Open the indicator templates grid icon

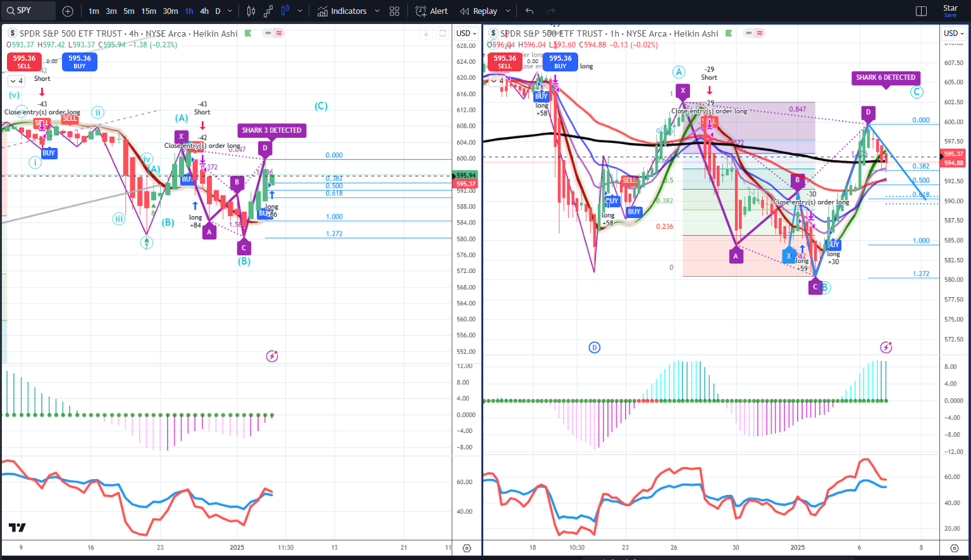point(395,11)
